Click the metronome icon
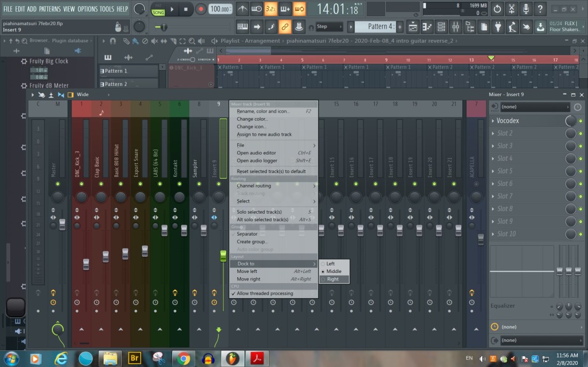This screenshot has width=588, height=367. [243, 9]
